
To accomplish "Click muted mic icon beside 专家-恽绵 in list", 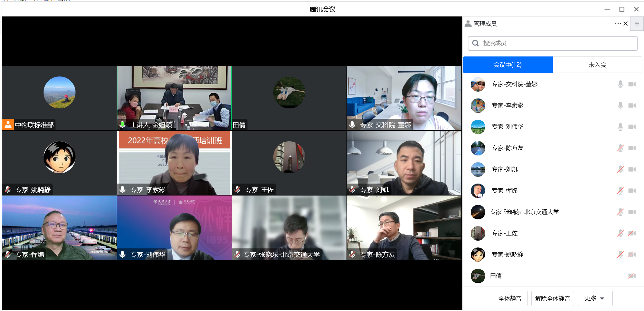I will point(620,191).
